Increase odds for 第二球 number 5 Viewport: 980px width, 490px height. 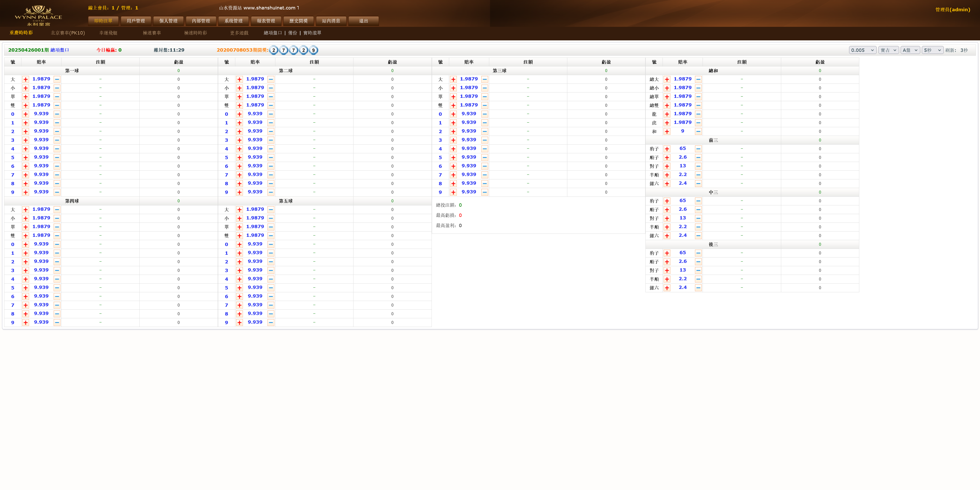(239, 158)
